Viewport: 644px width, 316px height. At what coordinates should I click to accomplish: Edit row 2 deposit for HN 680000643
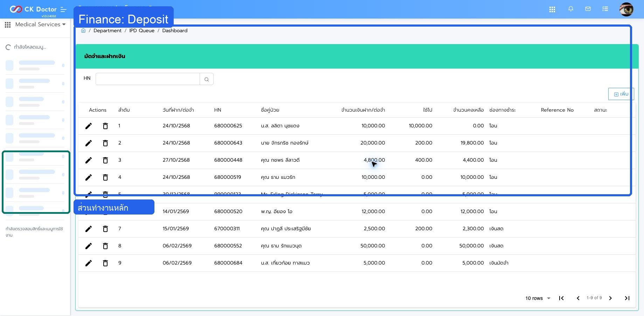[x=89, y=143]
